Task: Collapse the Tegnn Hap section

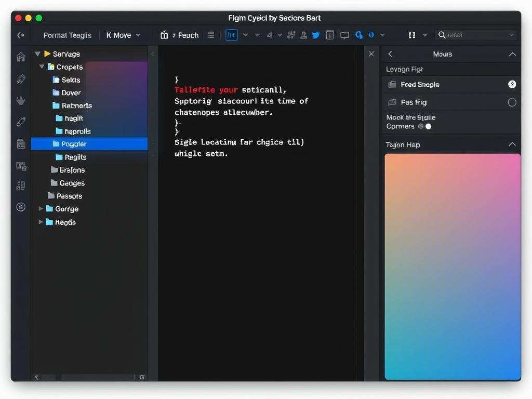Action: pyautogui.click(x=512, y=144)
